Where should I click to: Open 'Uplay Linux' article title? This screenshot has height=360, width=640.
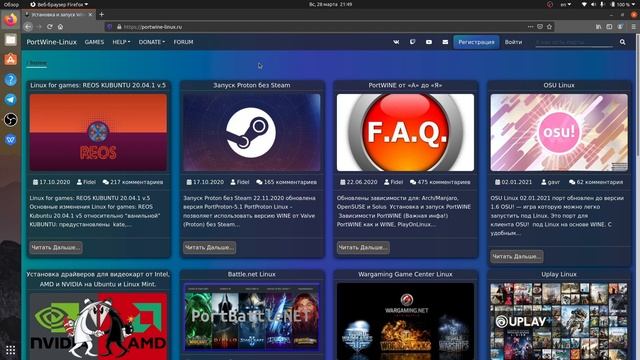pyautogui.click(x=559, y=274)
